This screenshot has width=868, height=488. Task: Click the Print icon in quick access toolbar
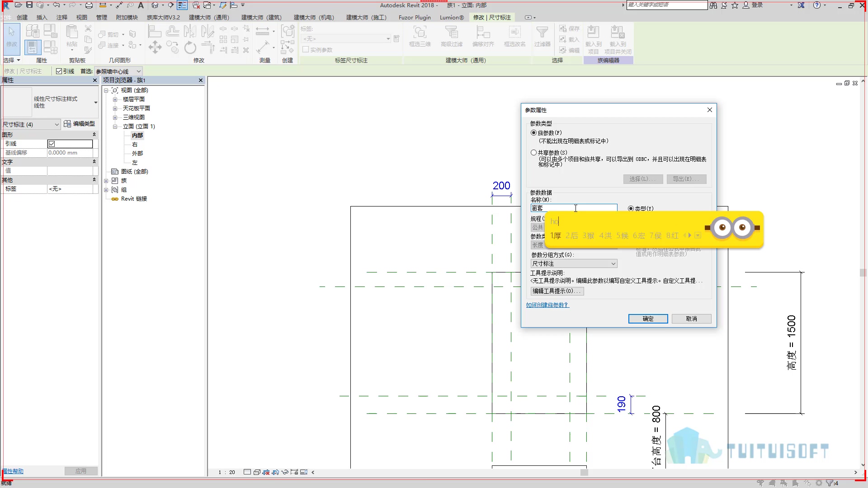click(89, 5)
